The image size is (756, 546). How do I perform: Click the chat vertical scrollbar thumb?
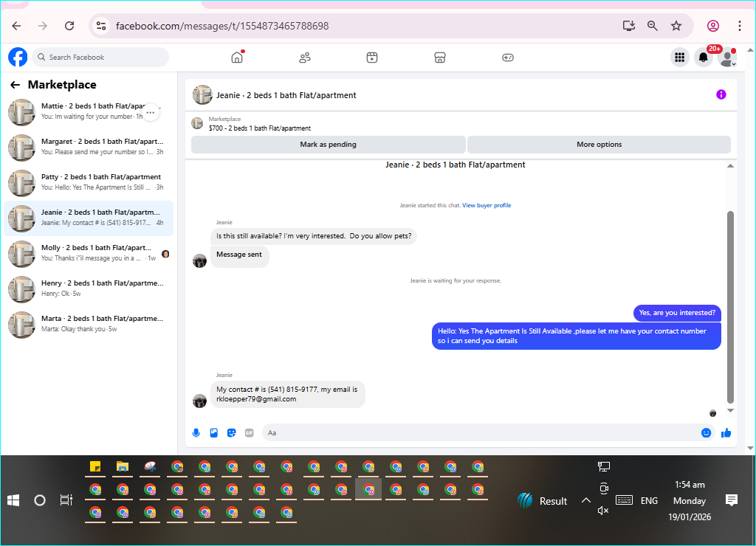point(730,307)
